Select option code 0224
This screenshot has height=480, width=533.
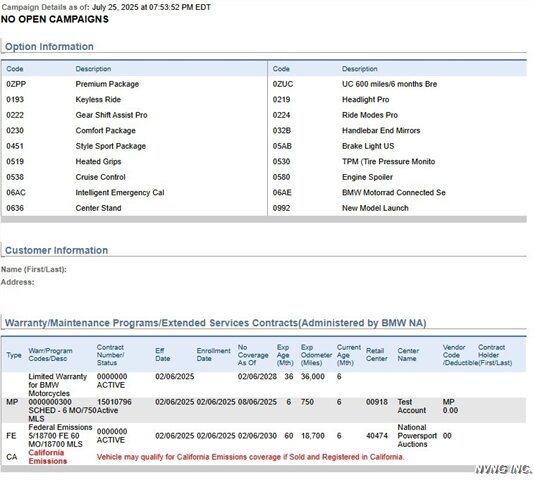[281, 115]
